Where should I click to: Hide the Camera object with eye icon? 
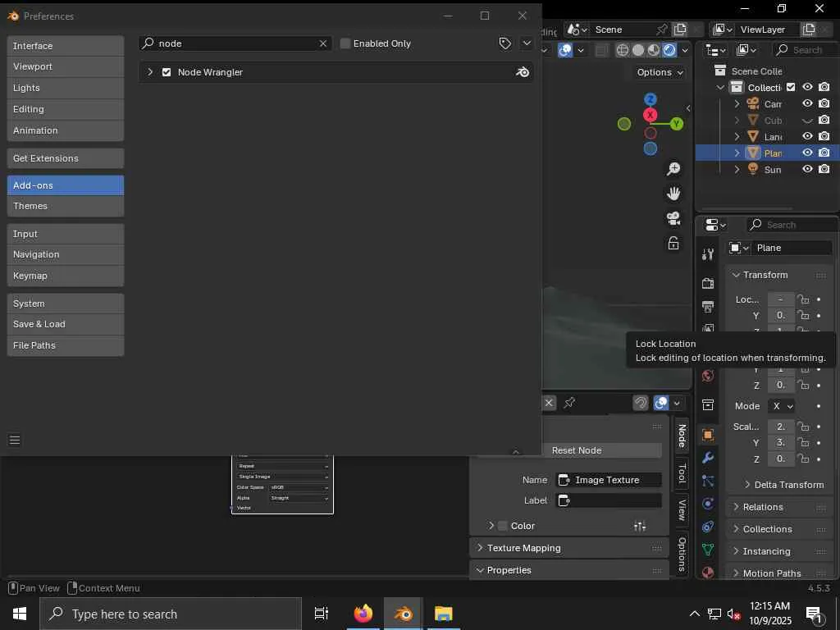pyautogui.click(x=807, y=103)
